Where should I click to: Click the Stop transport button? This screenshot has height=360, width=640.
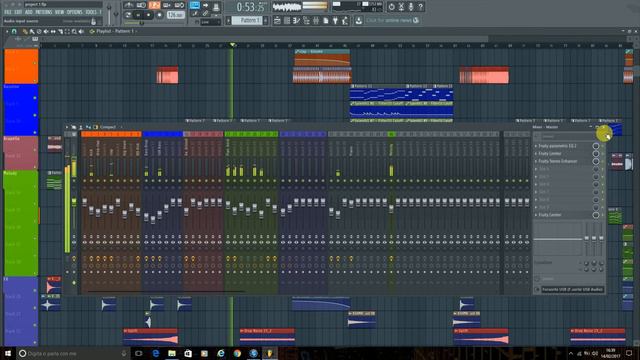pyautogui.click(x=149, y=15)
